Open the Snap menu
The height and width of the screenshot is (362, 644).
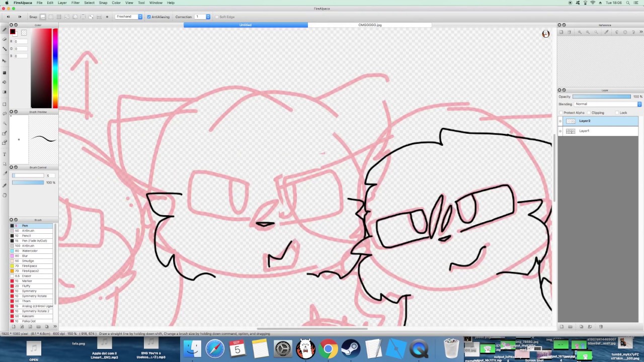pos(103,3)
